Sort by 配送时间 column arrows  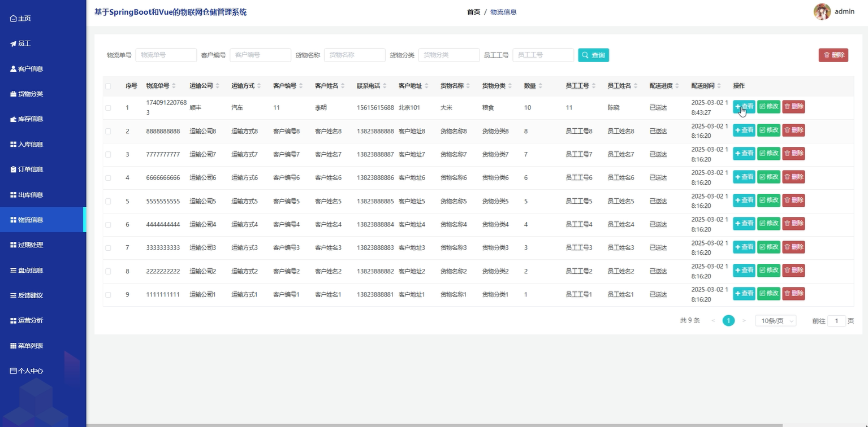tap(719, 86)
